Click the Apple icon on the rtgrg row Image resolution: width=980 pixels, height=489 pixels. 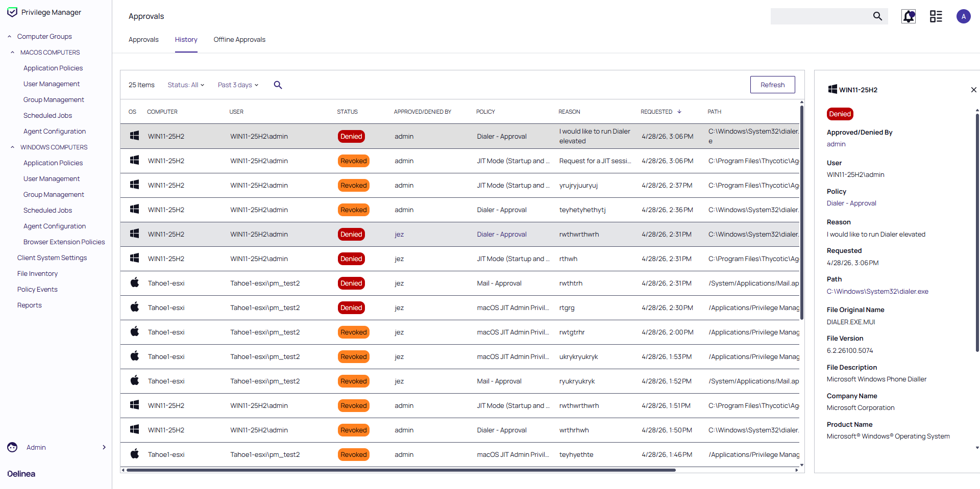(135, 307)
